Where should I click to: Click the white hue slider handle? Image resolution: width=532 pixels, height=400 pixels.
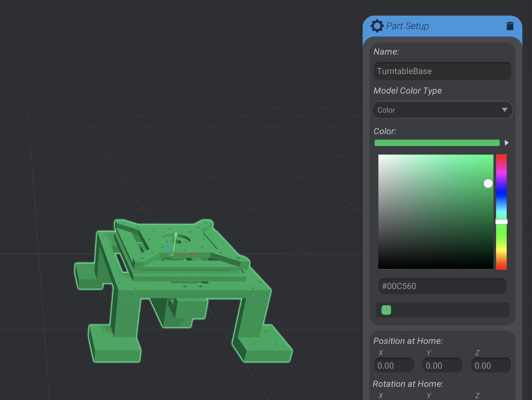tap(501, 221)
